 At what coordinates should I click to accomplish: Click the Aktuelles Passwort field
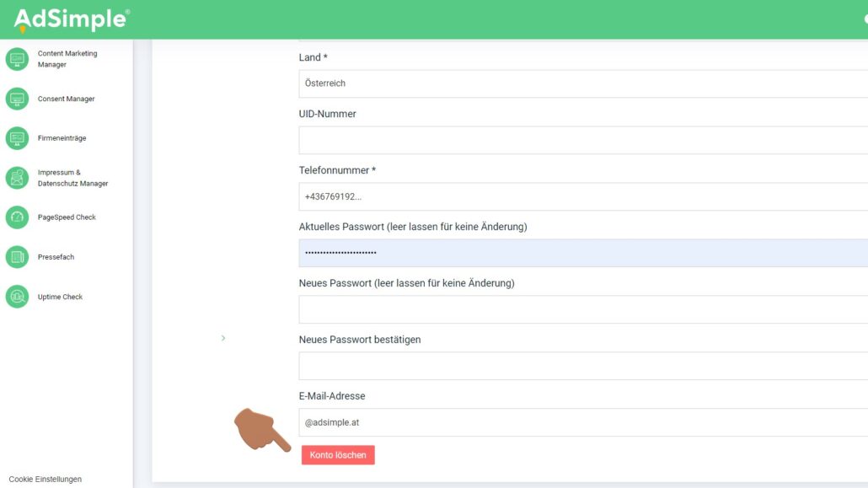pyautogui.click(x=581, y=253)
